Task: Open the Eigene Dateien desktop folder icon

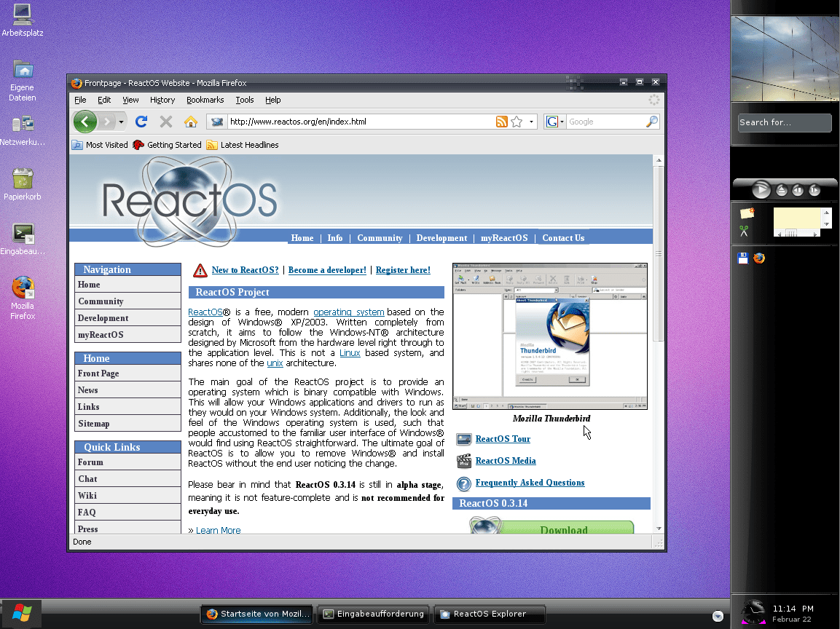Action: tap(23, 80)
